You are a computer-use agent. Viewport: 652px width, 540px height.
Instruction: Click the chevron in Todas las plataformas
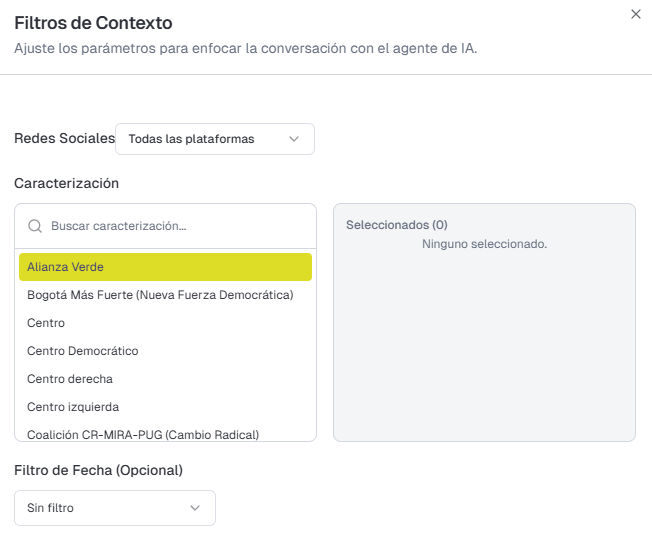294,139
